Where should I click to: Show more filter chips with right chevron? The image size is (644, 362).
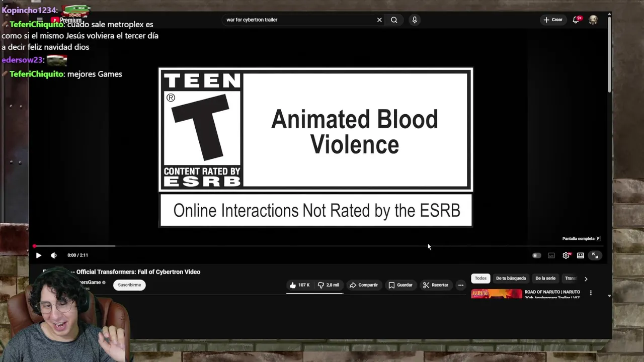point(586,279)
